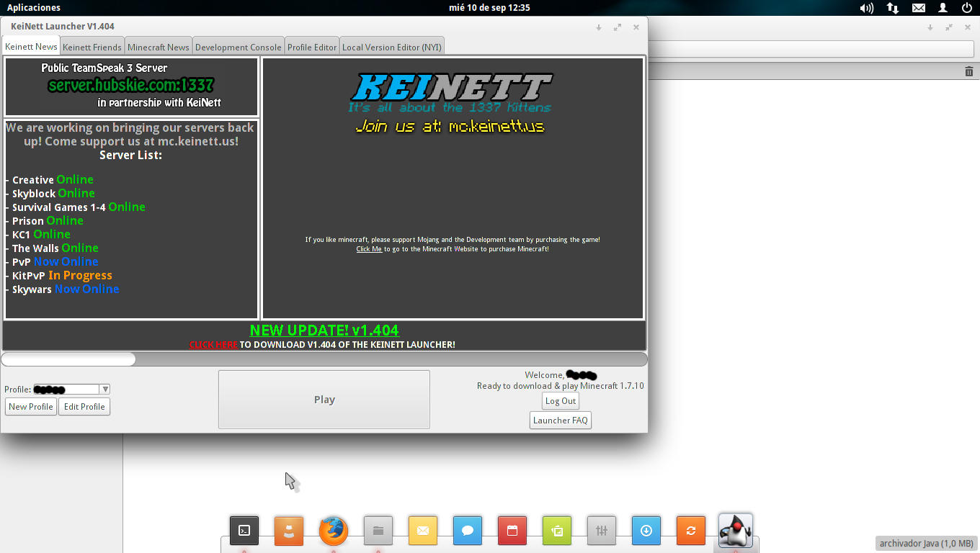Open the mail client dock icon
The width and height of the screenshot is (980, 553).
pyautogui.click(x=423, y=531)
